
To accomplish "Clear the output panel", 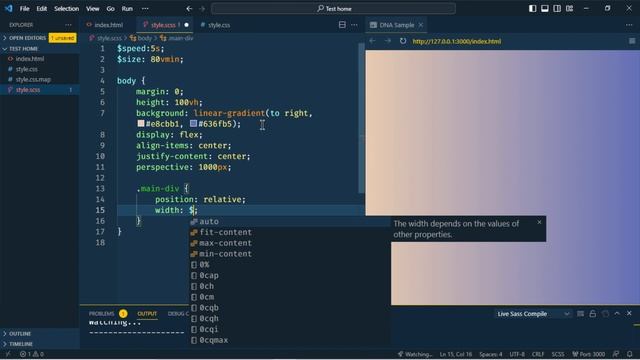I will (580, 313).
